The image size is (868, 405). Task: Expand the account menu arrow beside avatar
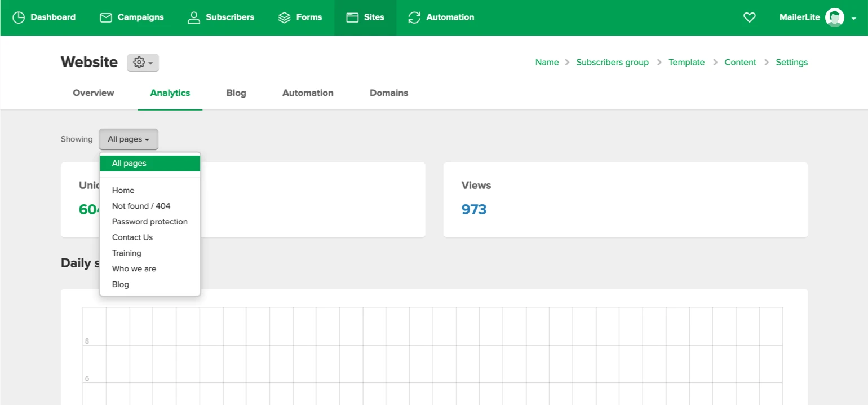point(854,19)
